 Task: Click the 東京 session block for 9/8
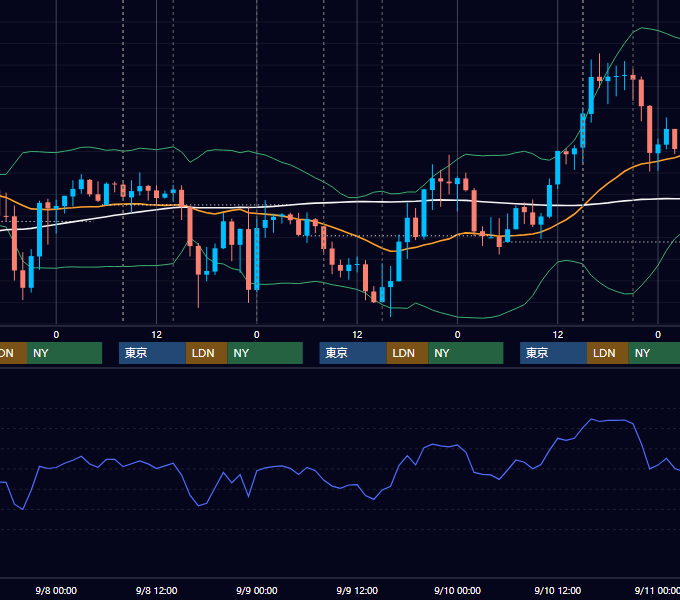tap(152, 353)
